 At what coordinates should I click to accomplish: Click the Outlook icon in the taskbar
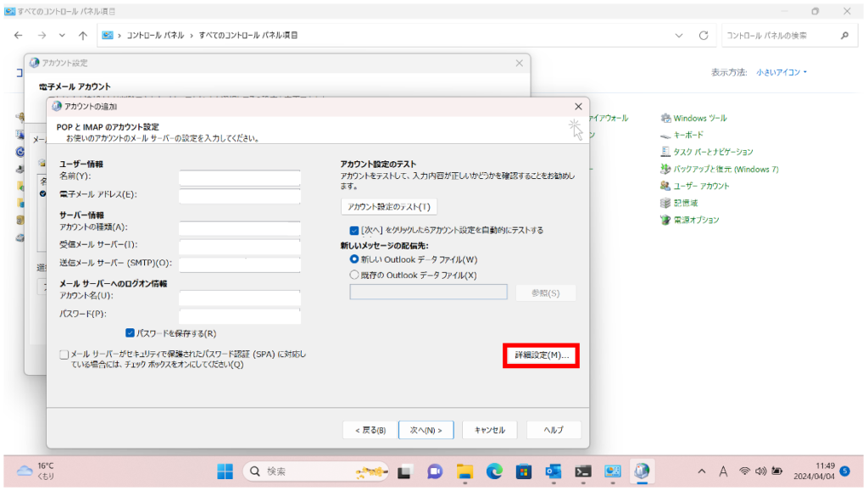[x=554, y=471]
